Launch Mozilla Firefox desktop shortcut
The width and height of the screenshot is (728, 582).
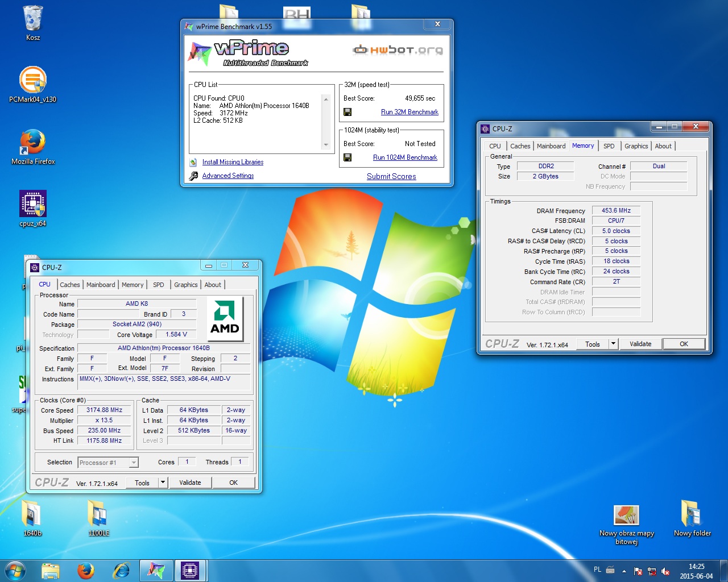click(33, 146)
